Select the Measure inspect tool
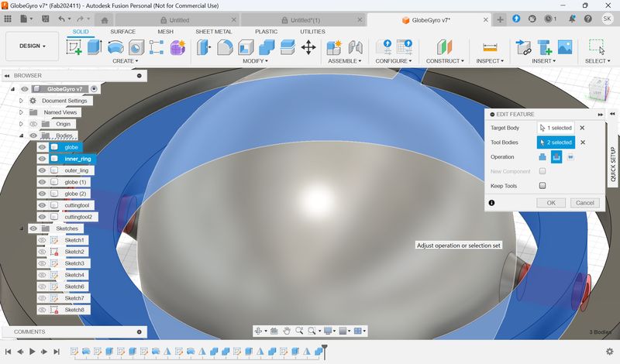 tap(490, 47)
